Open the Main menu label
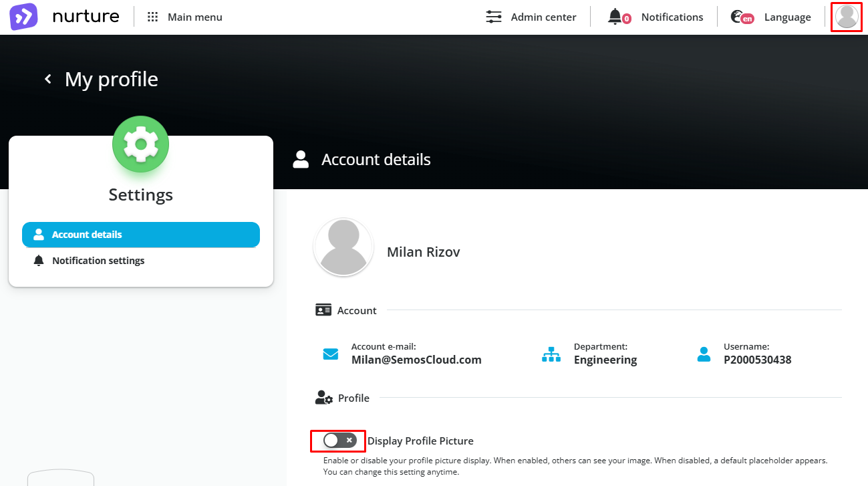The image size is (868, 486). click(195, 17)
